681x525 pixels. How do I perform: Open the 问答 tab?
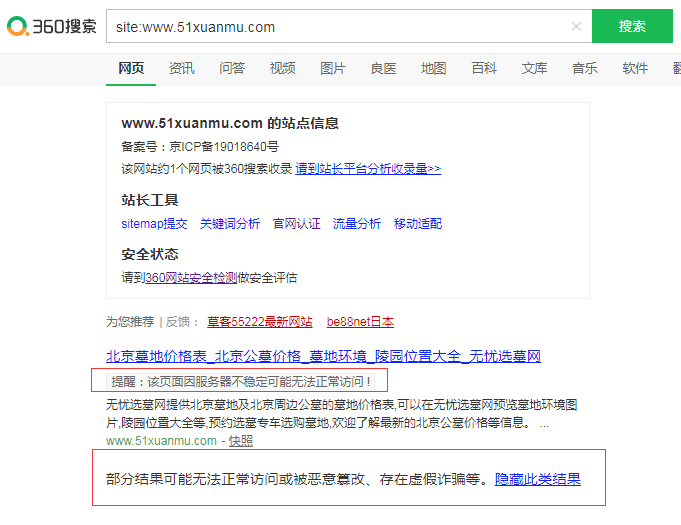click(231, 68)
